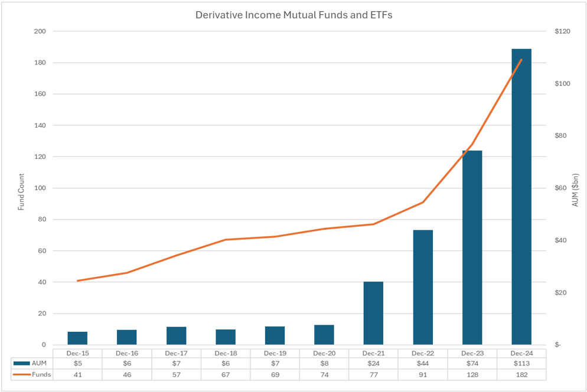Click the $24 AUM table cell

[373, 363]
